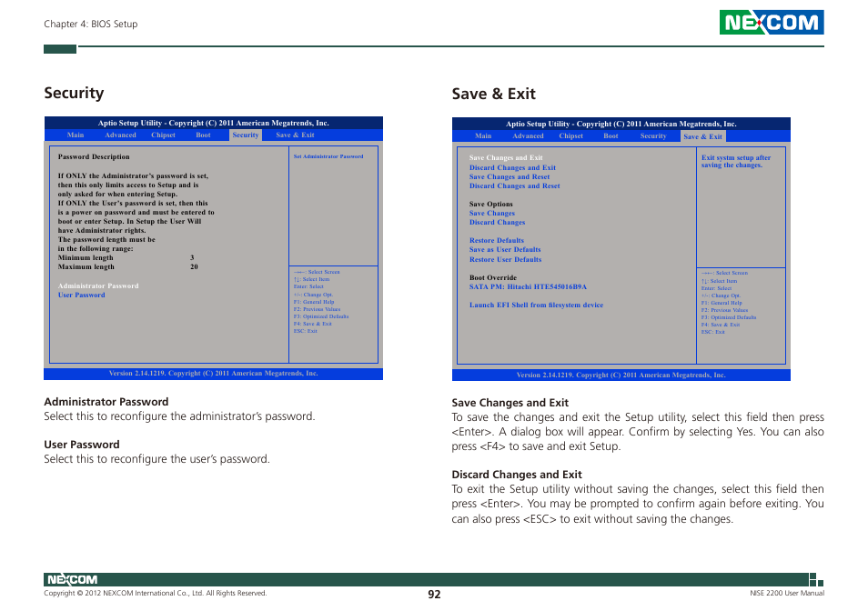Click highlighted Security tab in left BIOS screenshot
Image resolution: width=868 pixels, height=611 pixels.
pyautogui.click(x=246, y=135)
